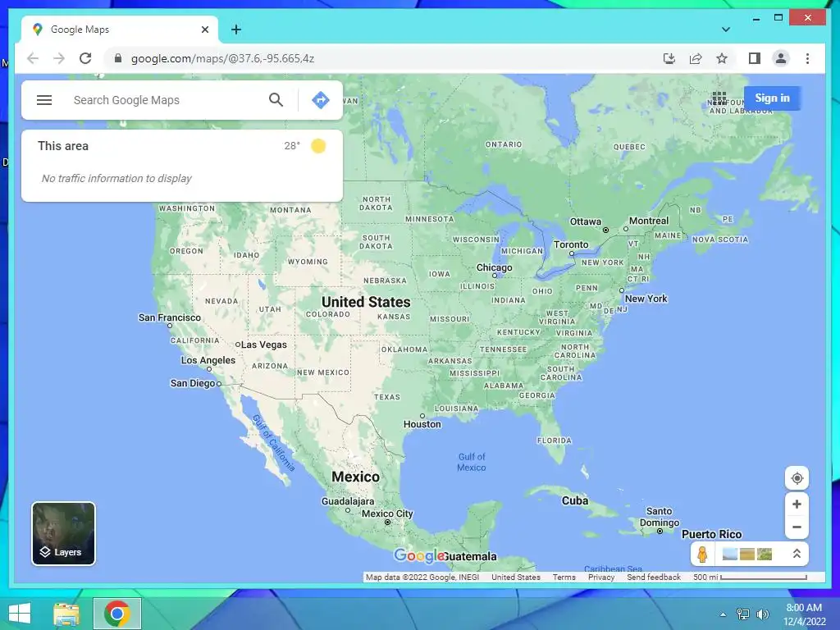The height and width of the screenshot is (630, 840).
Task: Click the United States footer link
Action: click(x=516, y=577)
